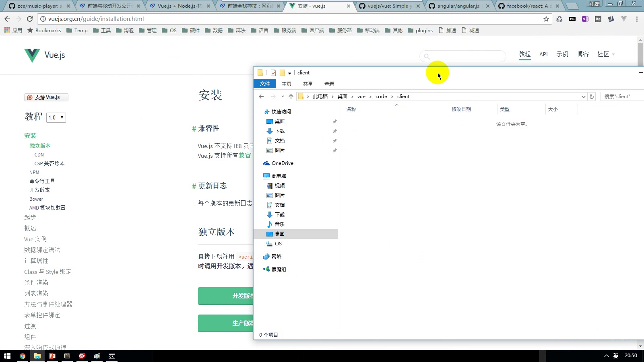Open the Windows Start button
Image resolution: width=644 pixels, height=362 pixels.
pos(7,356)
